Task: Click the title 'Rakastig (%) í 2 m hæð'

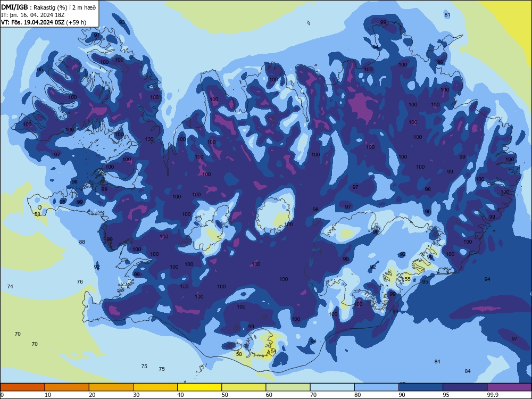Action: coord(65,7)
